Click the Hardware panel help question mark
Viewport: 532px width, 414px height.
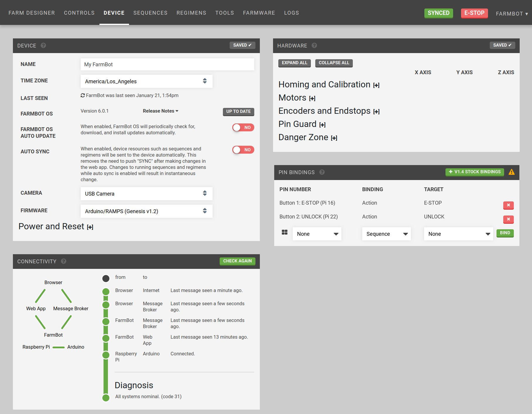tap(314, 45)
